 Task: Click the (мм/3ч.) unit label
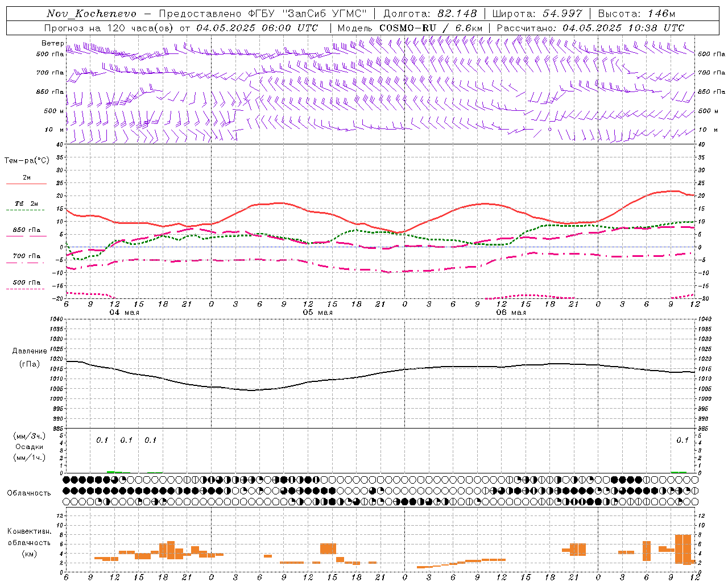pos(30,436)
